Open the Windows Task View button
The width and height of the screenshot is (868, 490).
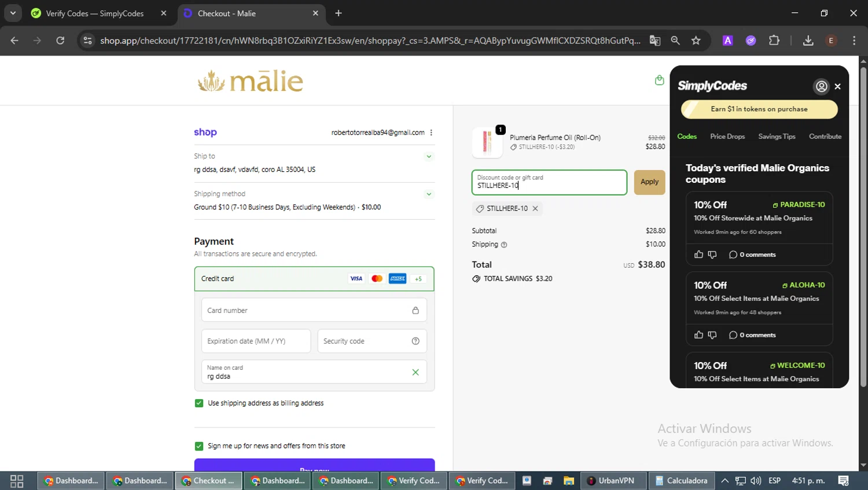[17, 481]
